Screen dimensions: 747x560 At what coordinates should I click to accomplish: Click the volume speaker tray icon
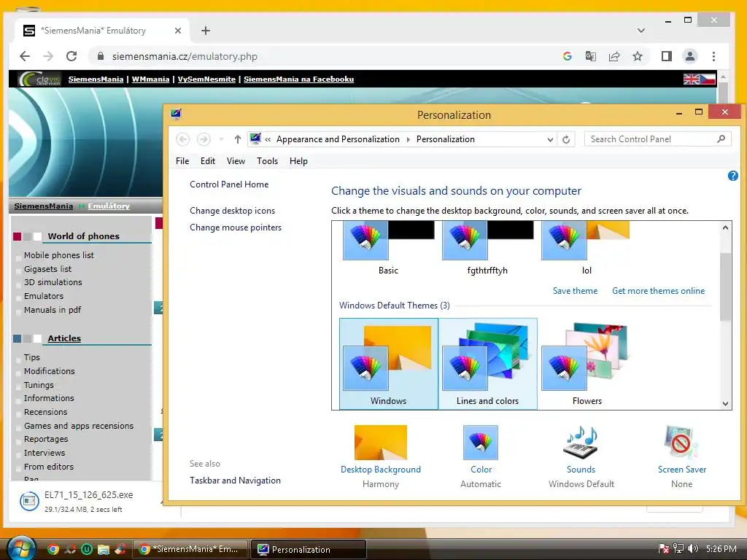(x=693, y=548)
